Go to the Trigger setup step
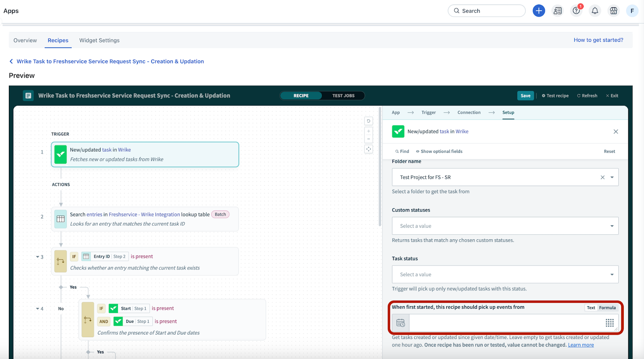Image resolution: width=644 pixels, height=359 pixels. click(x=429, y=112)
